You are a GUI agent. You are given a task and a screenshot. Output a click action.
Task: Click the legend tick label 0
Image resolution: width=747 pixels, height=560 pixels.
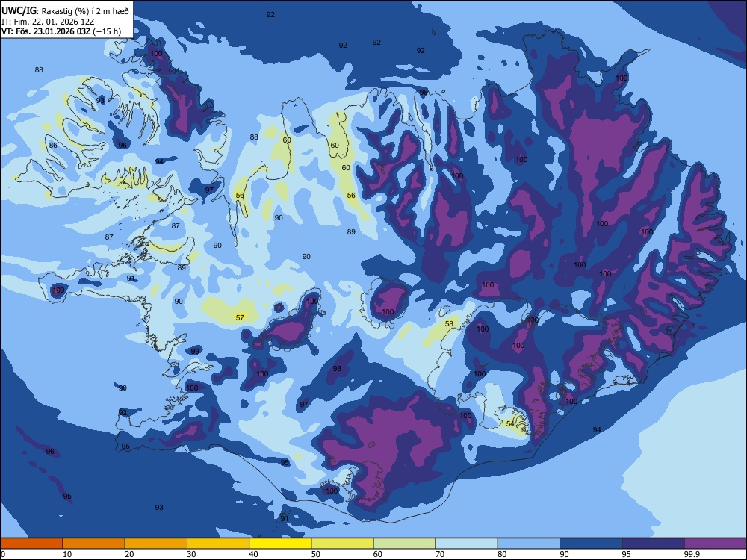click(3, 554)
